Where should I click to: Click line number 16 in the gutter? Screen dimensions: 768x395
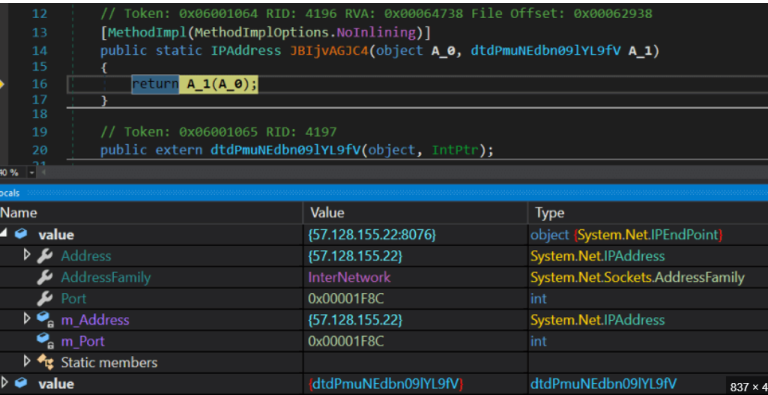[39, 84]
